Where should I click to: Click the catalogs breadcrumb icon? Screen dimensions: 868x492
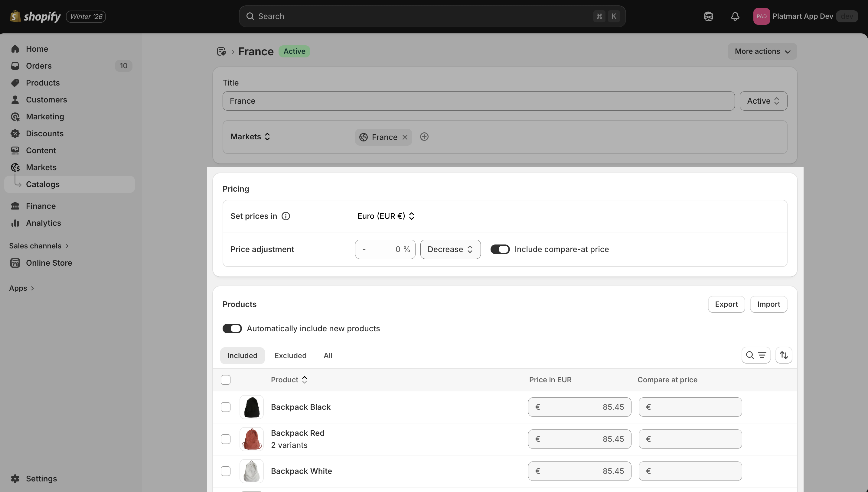221,51
